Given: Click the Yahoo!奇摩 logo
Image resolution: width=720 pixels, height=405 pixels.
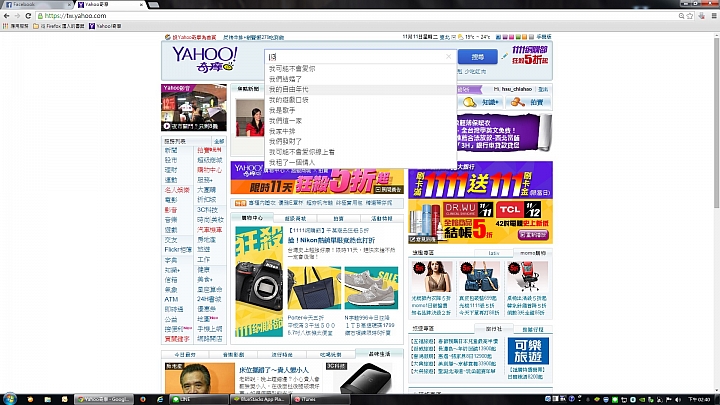Looking at the screenshot, I should tap(205, 60).
